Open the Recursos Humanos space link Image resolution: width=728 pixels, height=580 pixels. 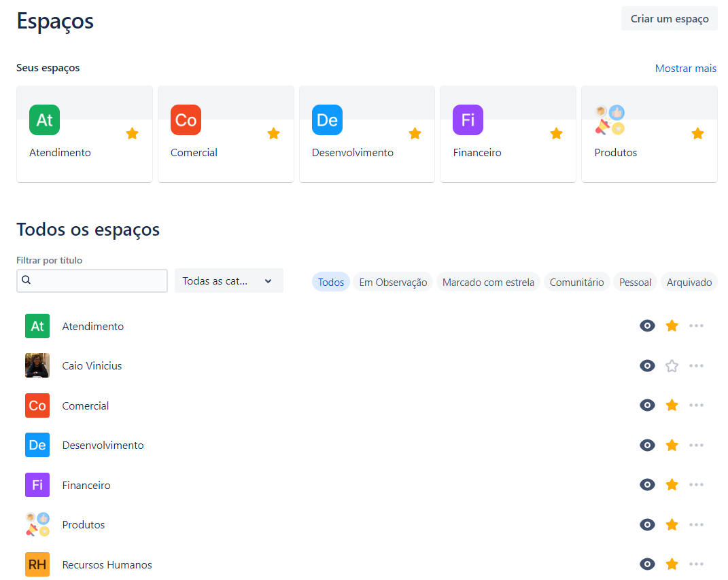point(107,564)
